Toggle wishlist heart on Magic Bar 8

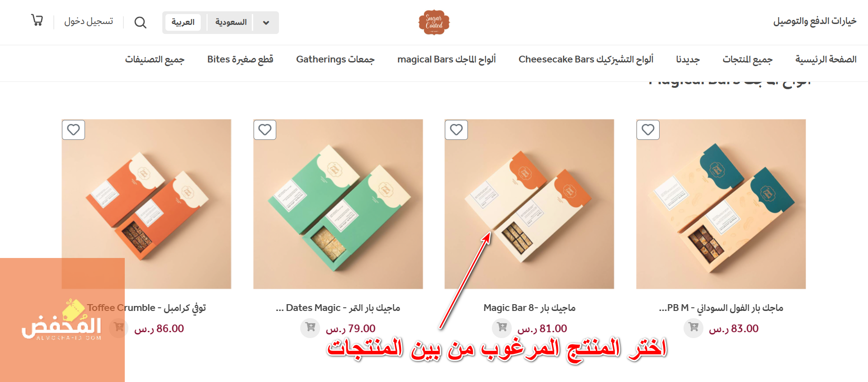(x=456, y=130)
